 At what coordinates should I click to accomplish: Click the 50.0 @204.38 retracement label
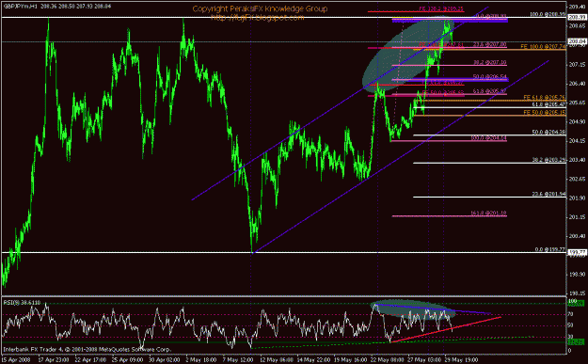click(x=548, y=132)
